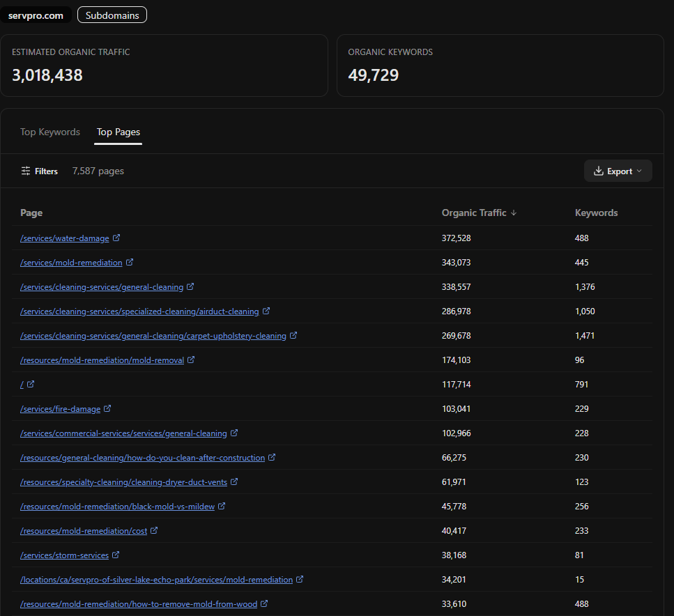Open the /services/mold-remediation link
This screenshot has width=674, height=616.
(x=71, y=263)
